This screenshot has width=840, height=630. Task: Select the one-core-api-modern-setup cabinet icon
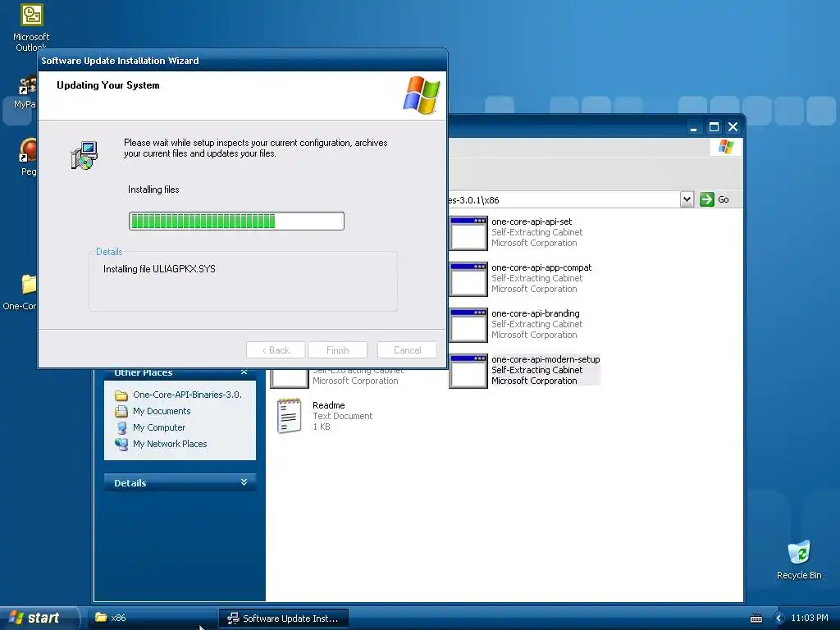(x=468, y=371)
